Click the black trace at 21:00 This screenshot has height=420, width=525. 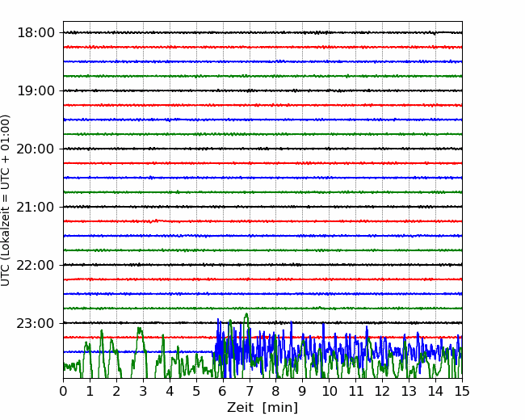[x=262, y=207]
